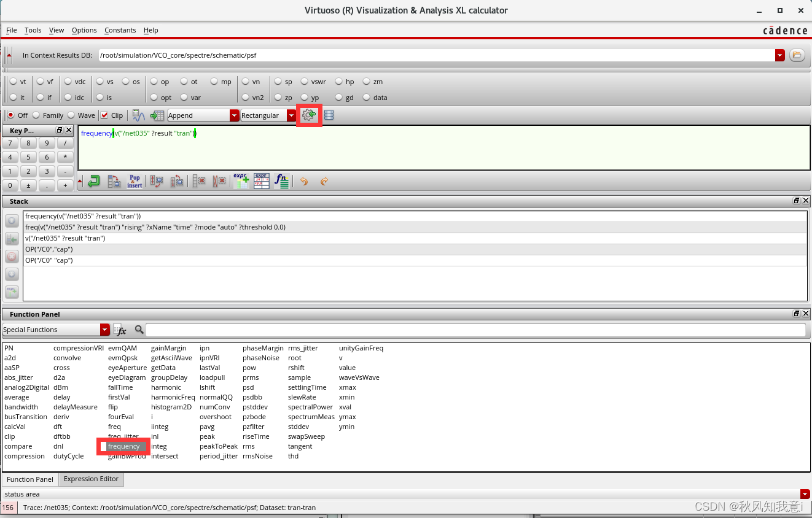Open the Append plot mode dropdown
This screenshot has width=812, height=518.
(234, 115)
